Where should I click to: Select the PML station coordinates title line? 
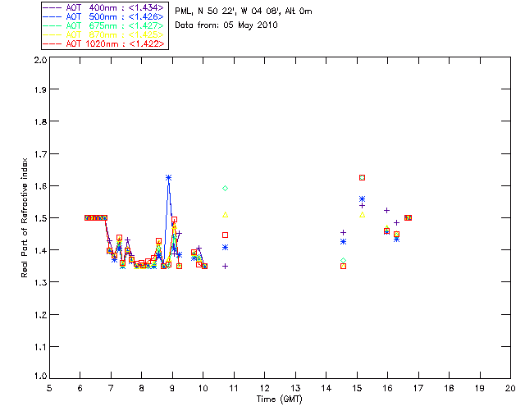[244, 11]
